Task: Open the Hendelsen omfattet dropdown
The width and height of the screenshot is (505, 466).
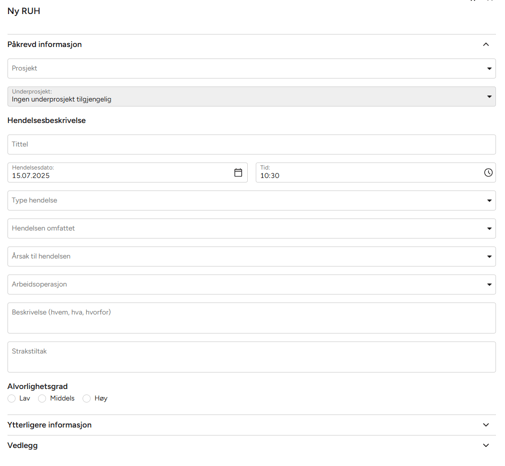Action: point(251,228)
